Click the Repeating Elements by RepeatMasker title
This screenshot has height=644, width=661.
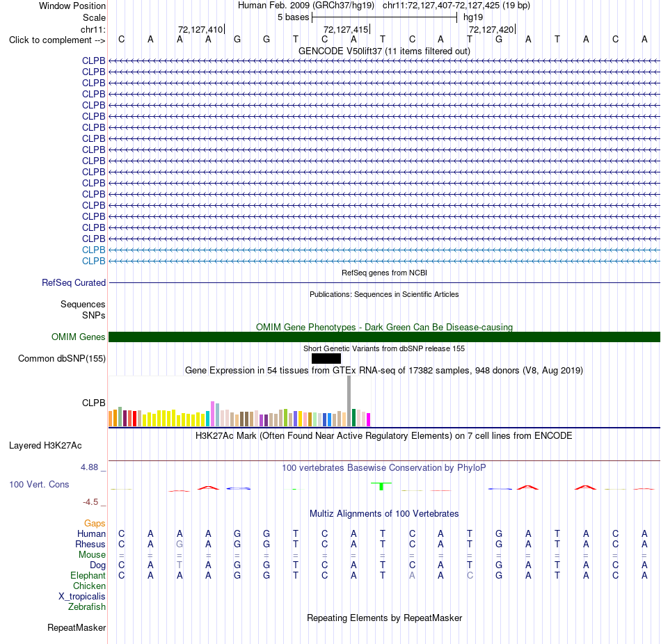click(x=384, y=618)
